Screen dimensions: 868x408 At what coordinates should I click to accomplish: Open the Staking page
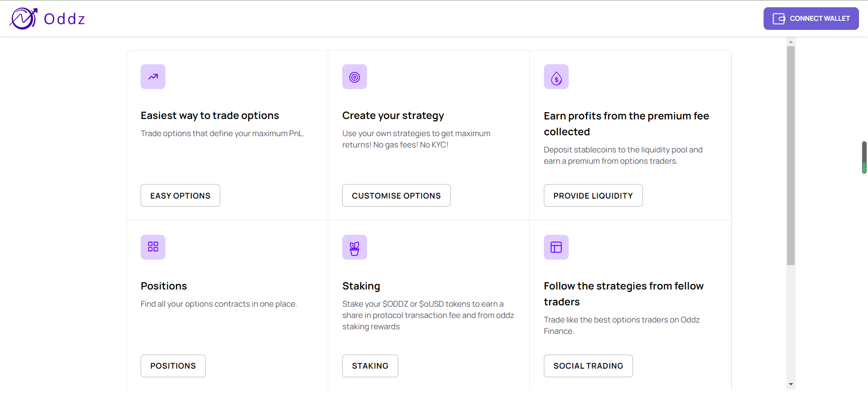click(x=370, y=366)
